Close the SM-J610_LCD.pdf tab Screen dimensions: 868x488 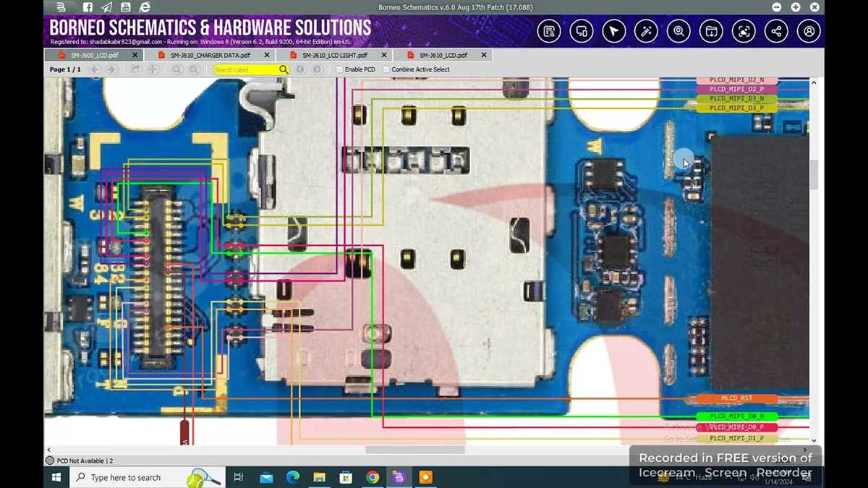pos(484,55)
